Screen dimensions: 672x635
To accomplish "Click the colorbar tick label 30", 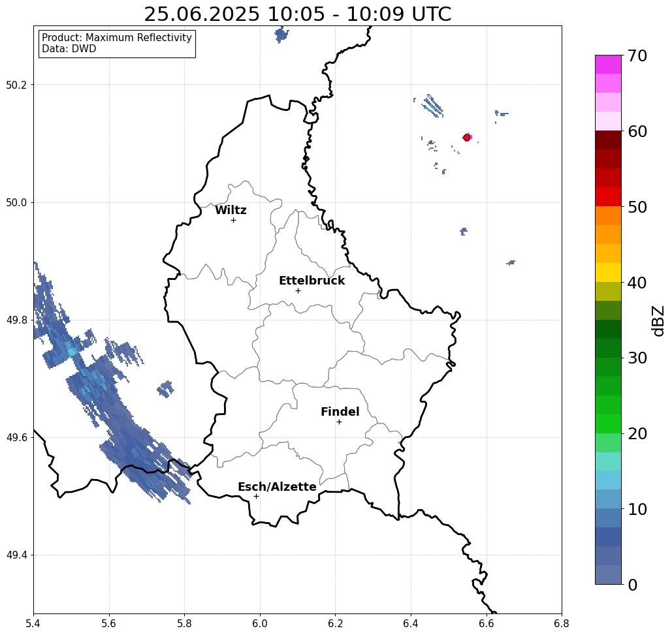I will [x=637, y=358].
